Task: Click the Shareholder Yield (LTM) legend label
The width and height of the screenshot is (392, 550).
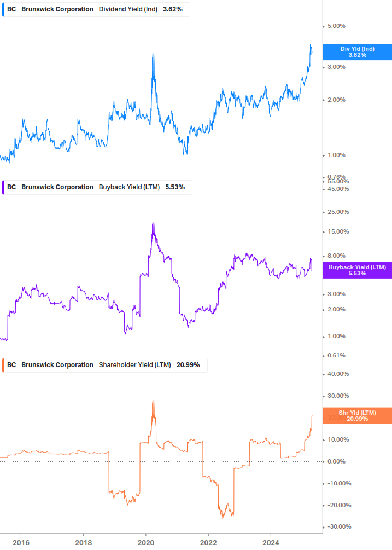Action: pos(134,365)
